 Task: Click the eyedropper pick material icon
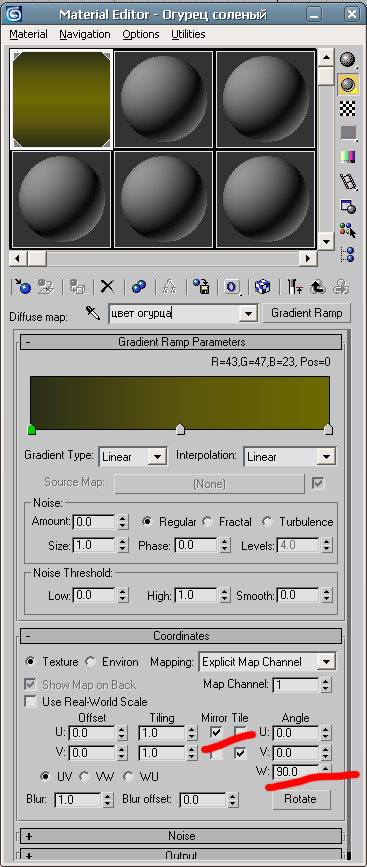tap(92, 313)
